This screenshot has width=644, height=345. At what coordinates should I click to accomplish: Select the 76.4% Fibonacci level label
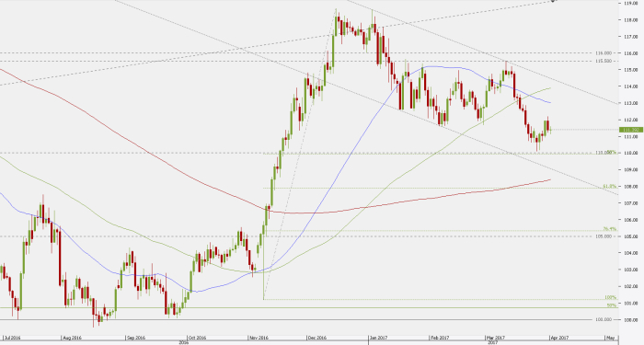click(610, 229)
